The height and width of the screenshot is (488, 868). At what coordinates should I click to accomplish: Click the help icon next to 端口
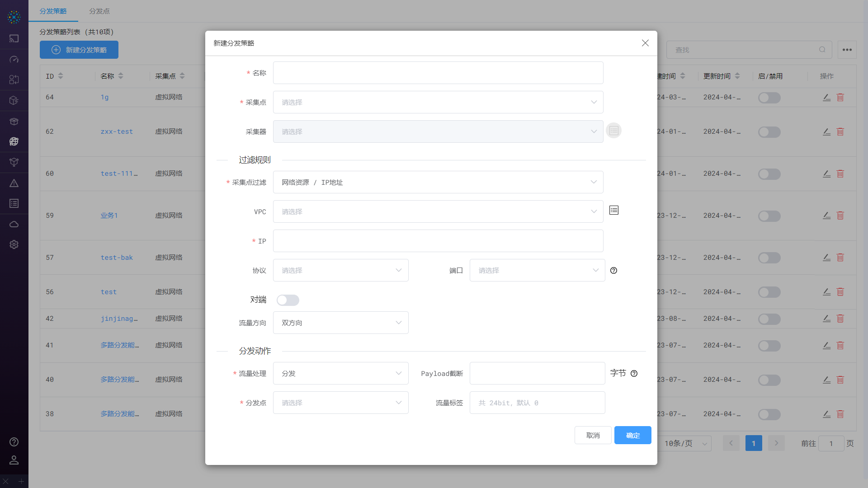click(613, 271)
